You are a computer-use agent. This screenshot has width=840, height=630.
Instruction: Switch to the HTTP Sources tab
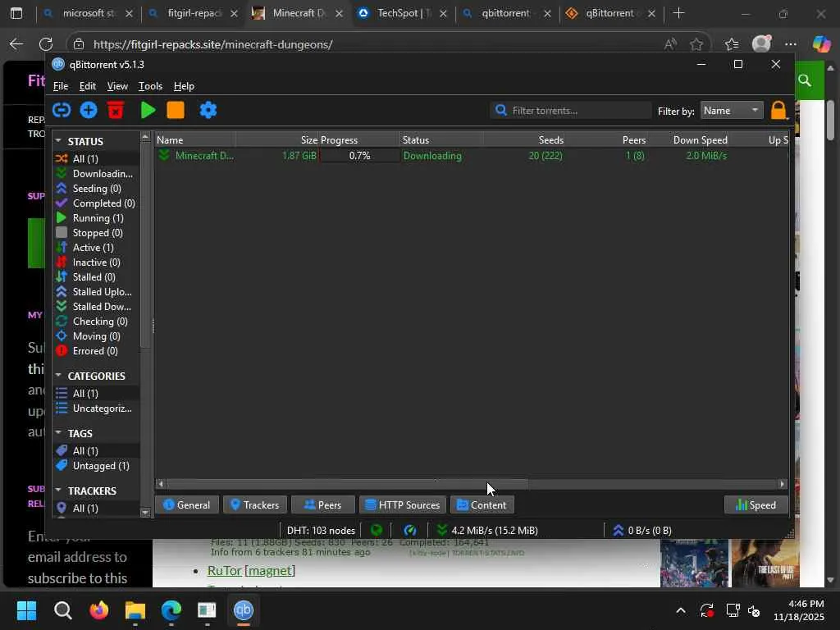click(x=402, y=504)
